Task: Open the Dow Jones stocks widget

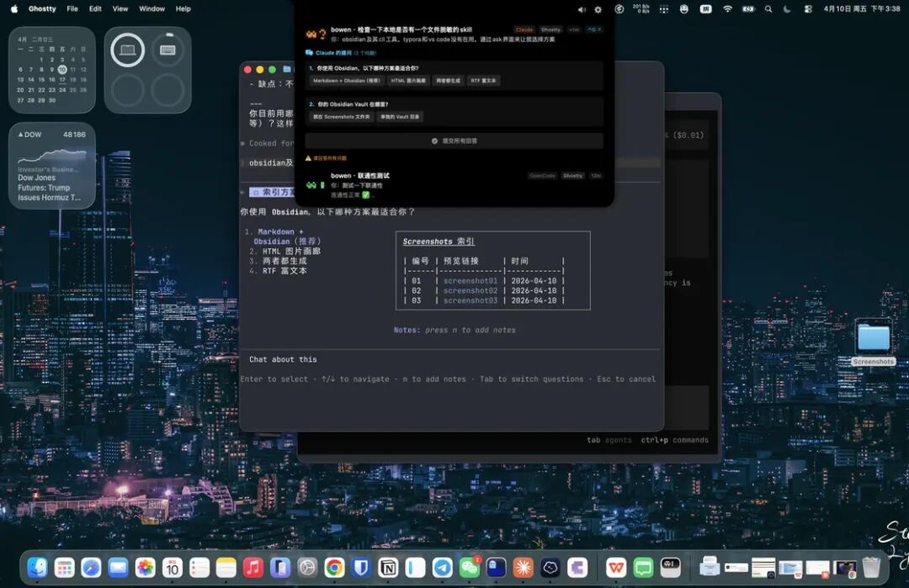Action: (52, 166)
